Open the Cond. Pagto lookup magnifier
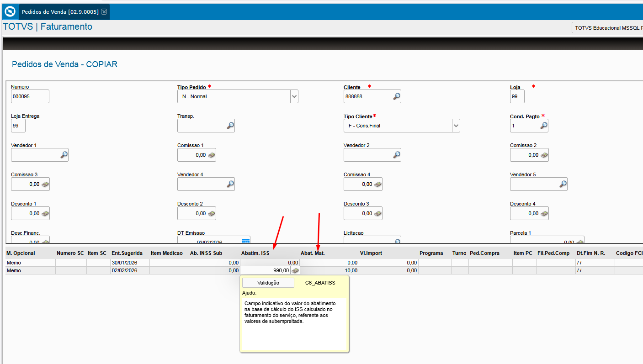 pos(544,126)
